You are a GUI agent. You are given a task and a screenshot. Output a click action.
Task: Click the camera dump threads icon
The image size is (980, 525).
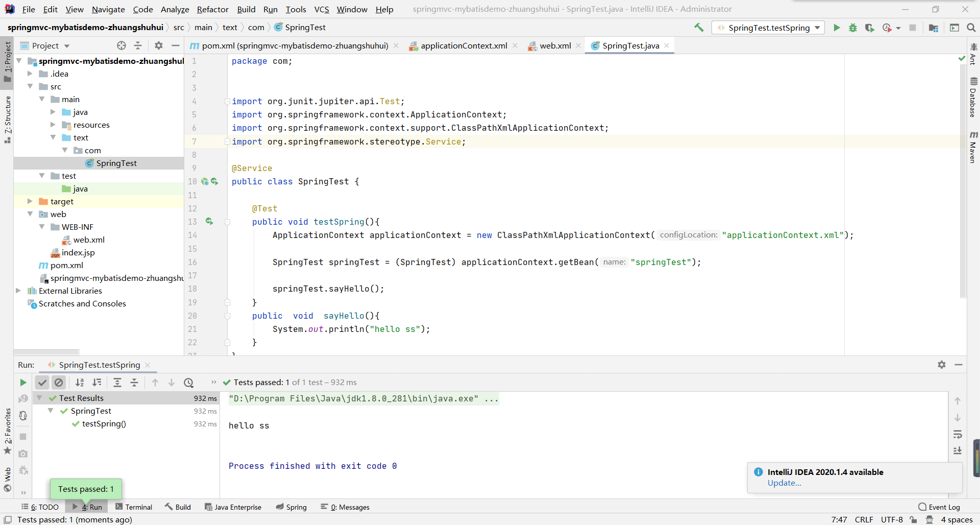point(23,454)
